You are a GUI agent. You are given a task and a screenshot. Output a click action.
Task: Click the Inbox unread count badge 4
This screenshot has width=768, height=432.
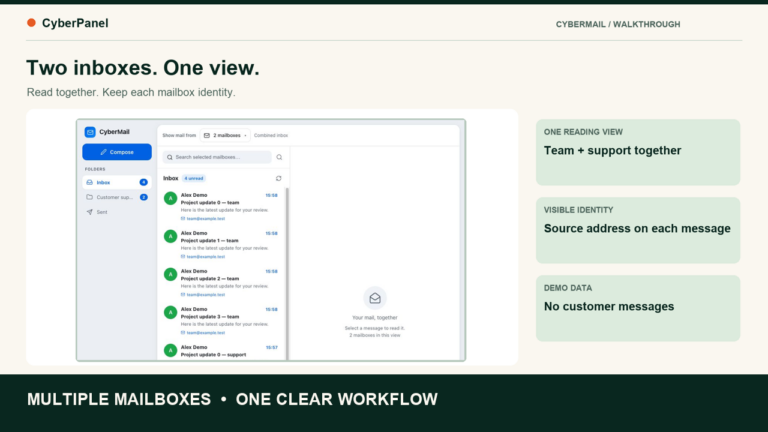coord(144,182)
